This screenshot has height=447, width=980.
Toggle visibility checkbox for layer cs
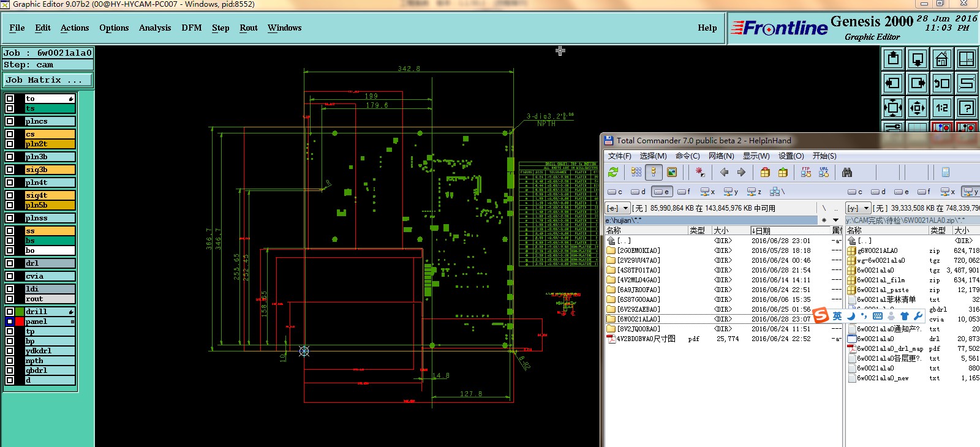[x=10, y=134]
